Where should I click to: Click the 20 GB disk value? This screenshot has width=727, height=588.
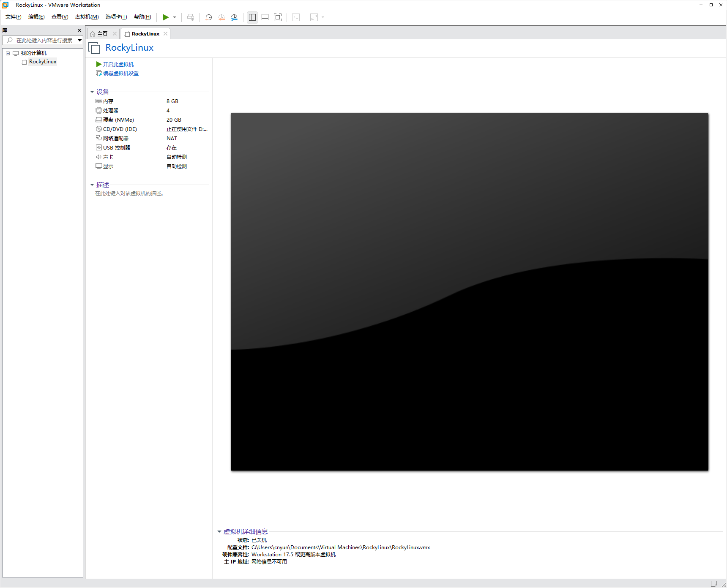tap(174, 120)
